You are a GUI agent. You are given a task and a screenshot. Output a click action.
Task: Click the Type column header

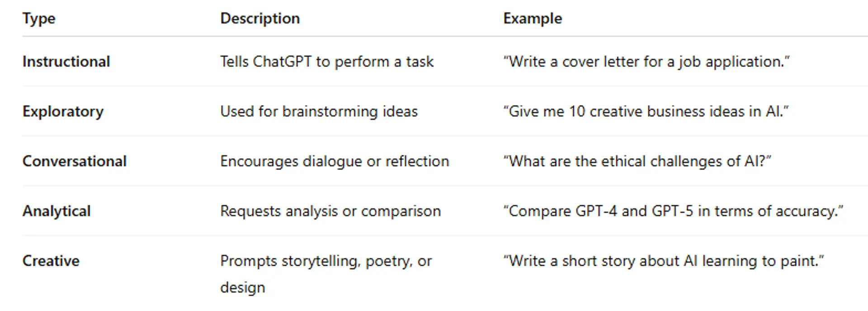(x=39, y=19)
